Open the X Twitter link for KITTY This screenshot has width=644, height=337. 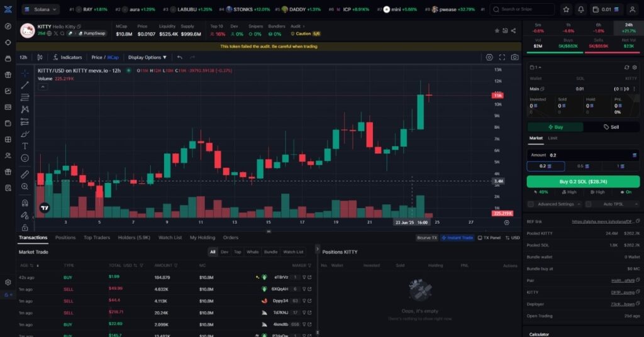coord(56,34)
